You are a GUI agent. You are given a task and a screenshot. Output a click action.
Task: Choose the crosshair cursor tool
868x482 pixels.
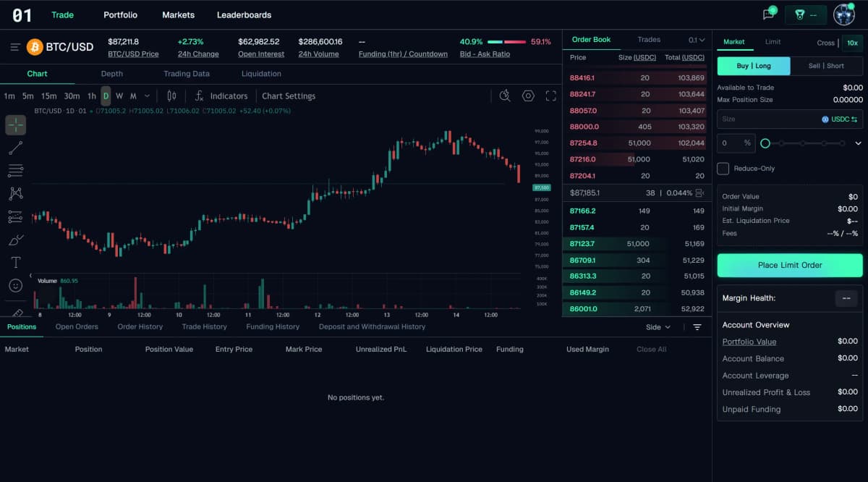[x=16, y=125]
